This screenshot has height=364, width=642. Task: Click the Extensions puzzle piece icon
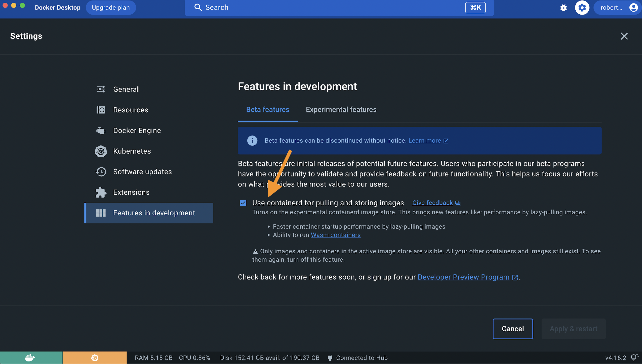click(x=101, y=192)
